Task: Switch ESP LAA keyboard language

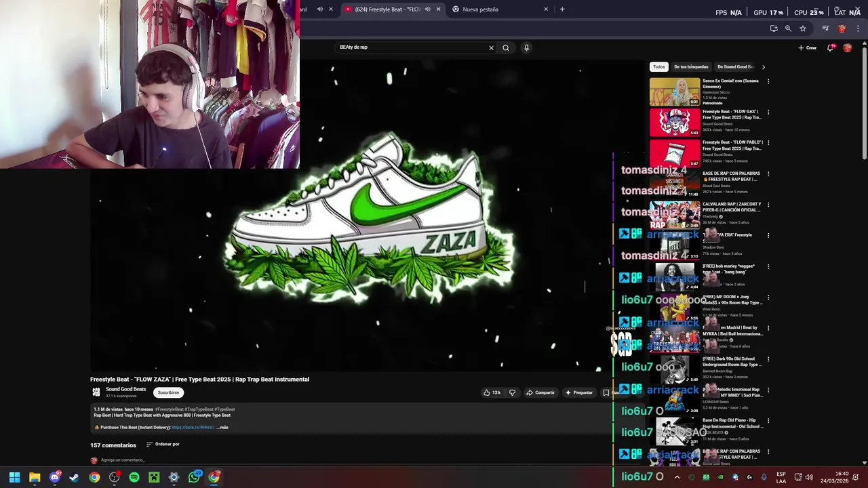Action: click(781, 477)
